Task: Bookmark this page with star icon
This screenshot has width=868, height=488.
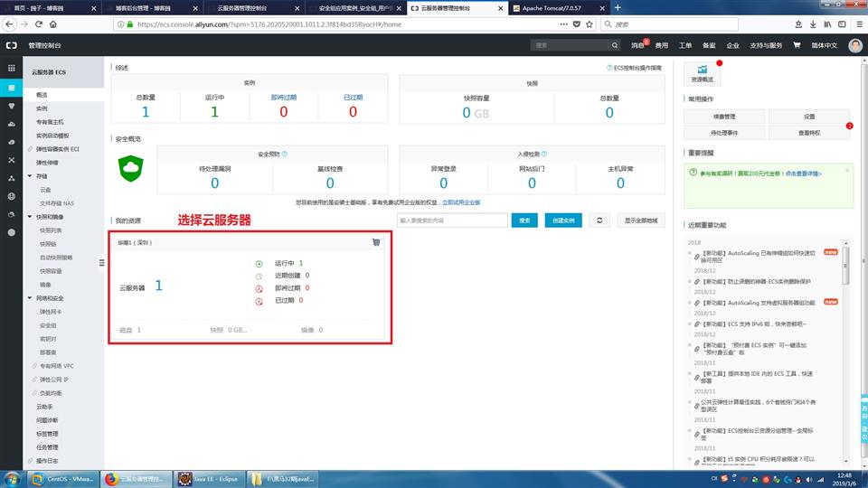Action: tap(589, 24)
